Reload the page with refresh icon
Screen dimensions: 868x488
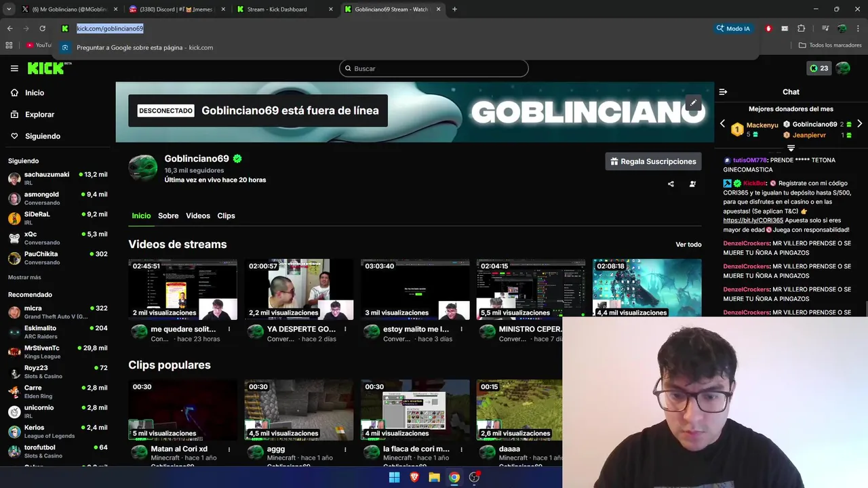[42, 28]
